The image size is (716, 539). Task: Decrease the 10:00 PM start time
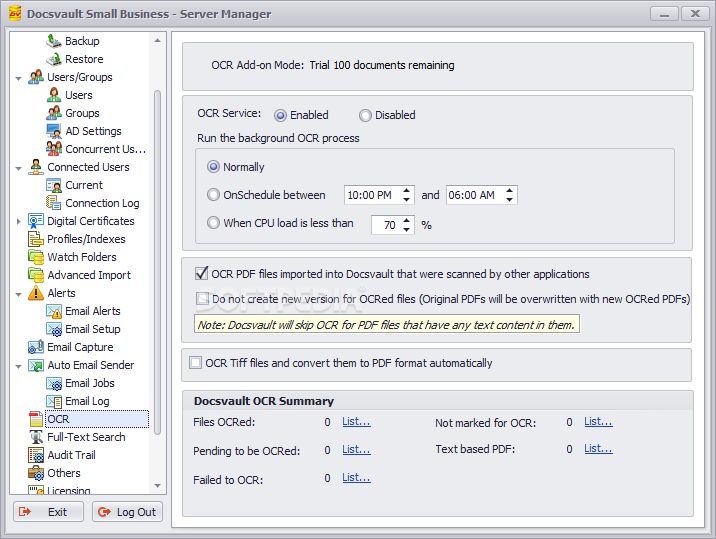point(406,200)
